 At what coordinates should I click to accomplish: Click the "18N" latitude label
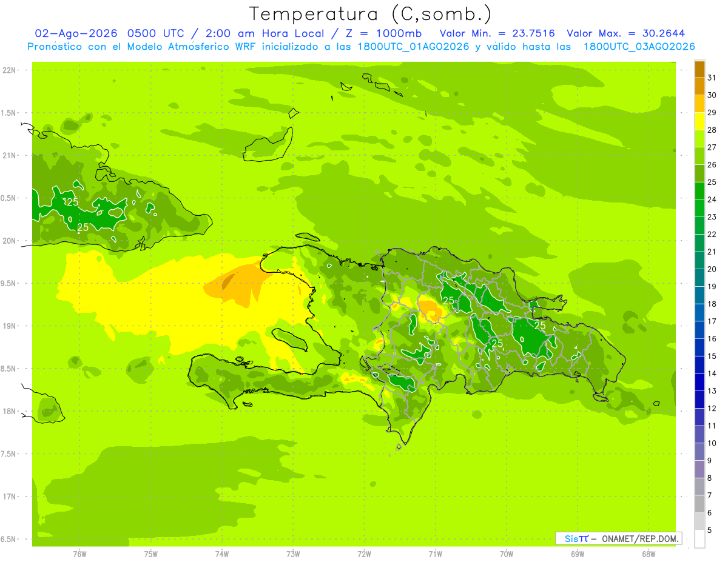pyautogui.click(x=9, y=411)
